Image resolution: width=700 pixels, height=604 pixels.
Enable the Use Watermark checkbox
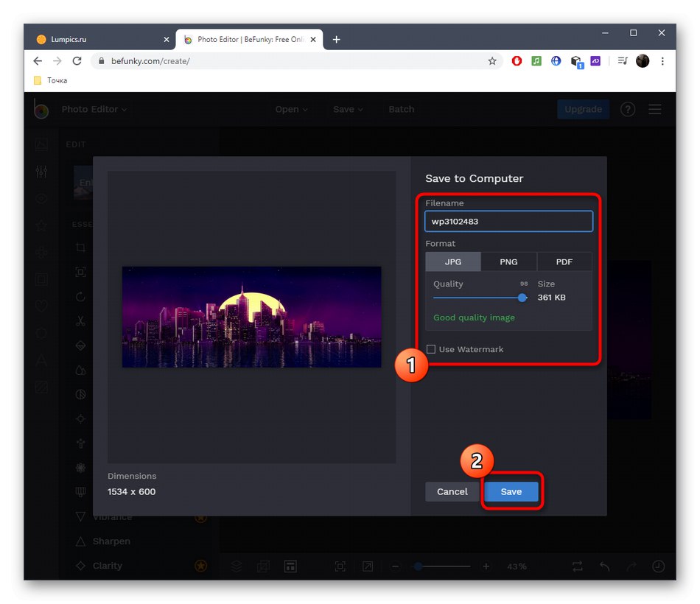pos(431,349)
